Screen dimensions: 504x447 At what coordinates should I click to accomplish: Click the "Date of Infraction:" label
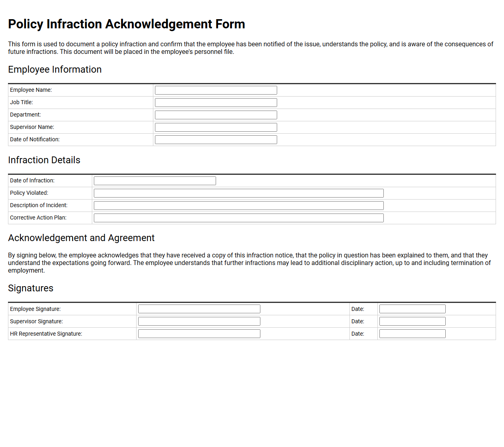click(32, 181)
